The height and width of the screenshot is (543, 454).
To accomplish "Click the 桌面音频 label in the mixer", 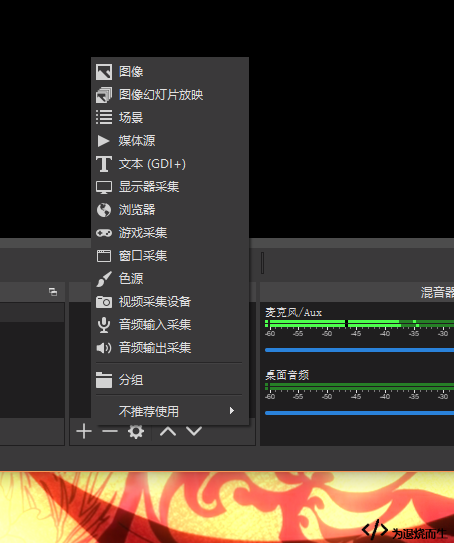I will [287, 375].
